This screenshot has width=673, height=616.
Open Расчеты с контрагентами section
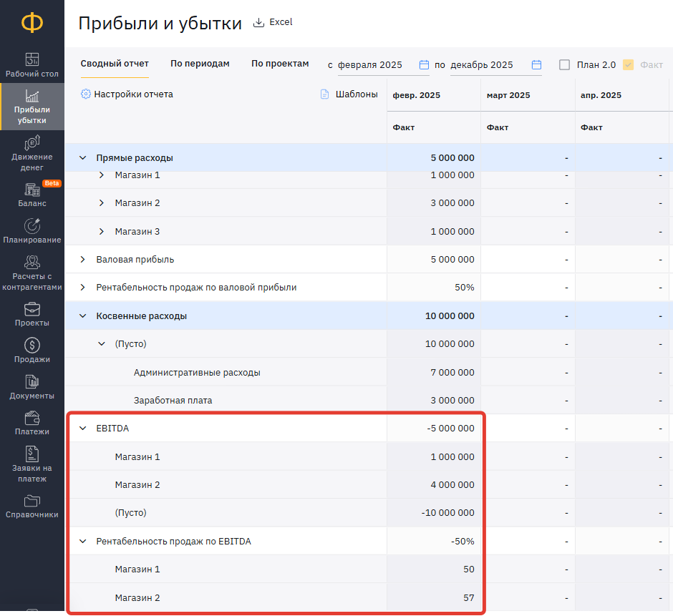tap(32, 273)
